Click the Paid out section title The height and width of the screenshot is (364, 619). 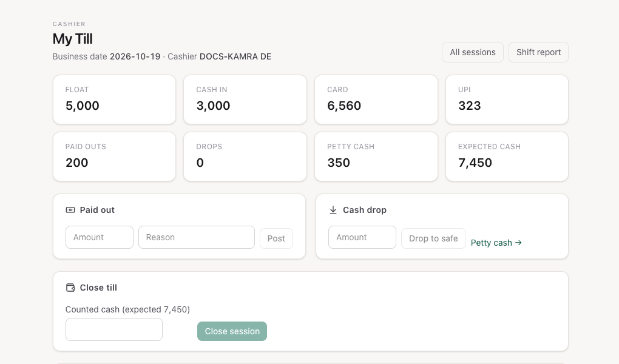coord(97,210)
